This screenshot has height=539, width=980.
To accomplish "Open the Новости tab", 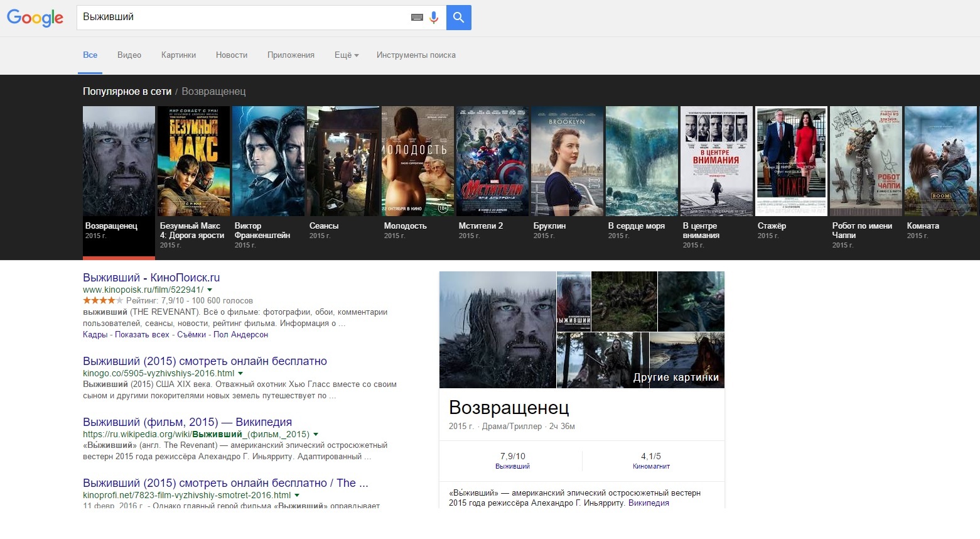I will tap(232, 55).
